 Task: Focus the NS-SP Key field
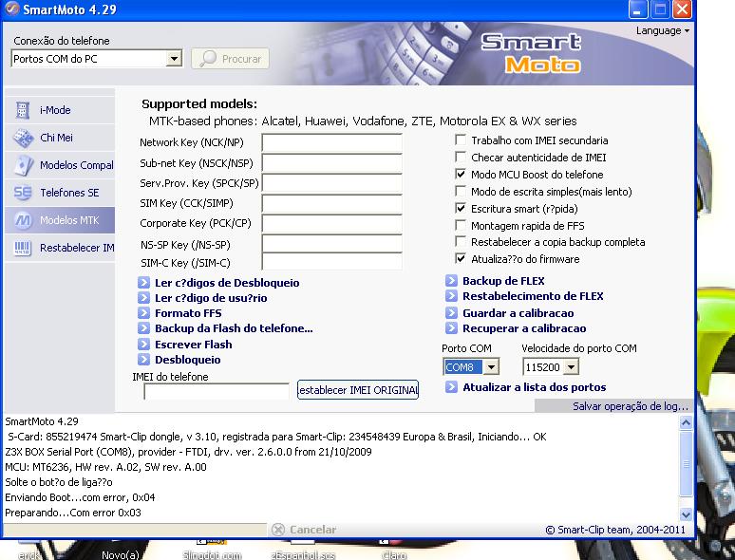point(331,244)
